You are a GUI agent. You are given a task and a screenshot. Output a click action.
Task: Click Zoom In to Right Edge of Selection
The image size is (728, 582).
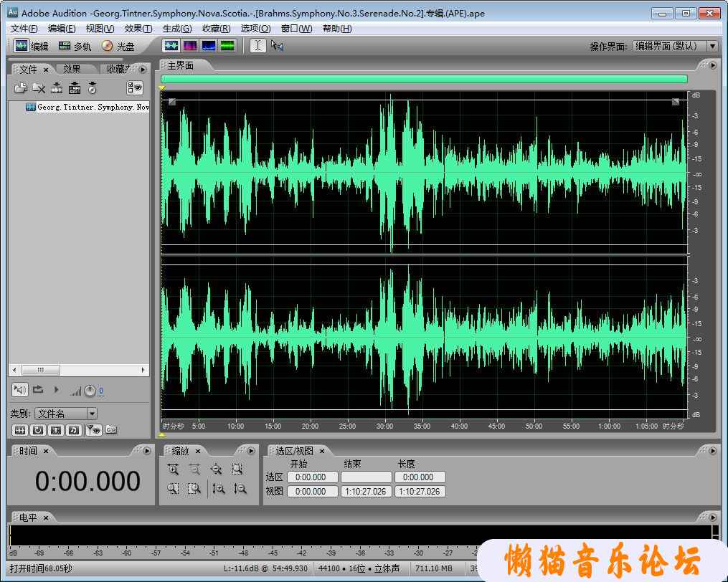point(194,489)
